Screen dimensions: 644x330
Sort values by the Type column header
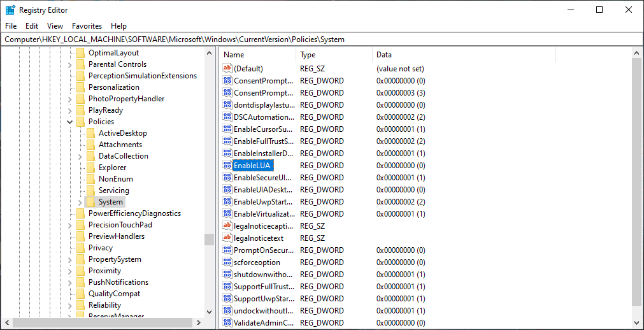[334, 55]
